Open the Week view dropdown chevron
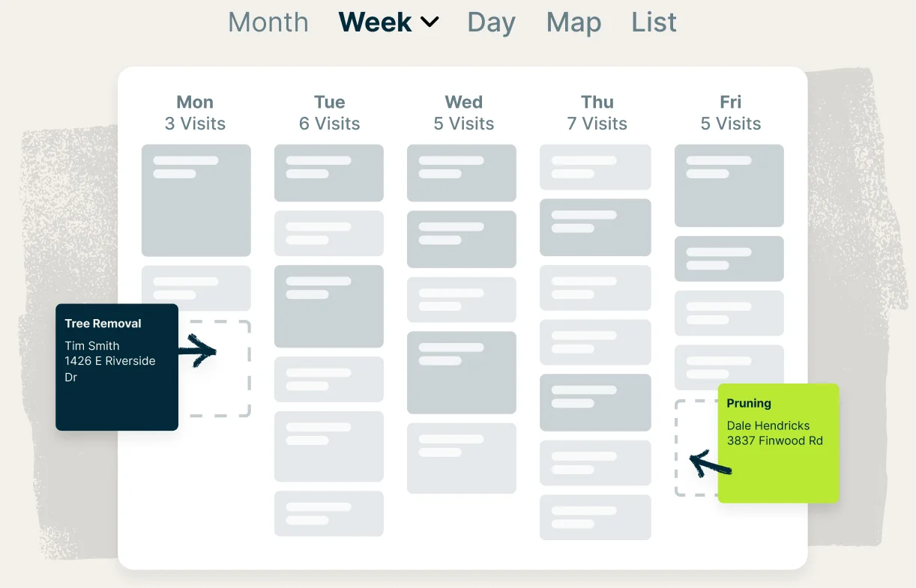This screenshot has height=588, width=916. (x=430, y=22)
